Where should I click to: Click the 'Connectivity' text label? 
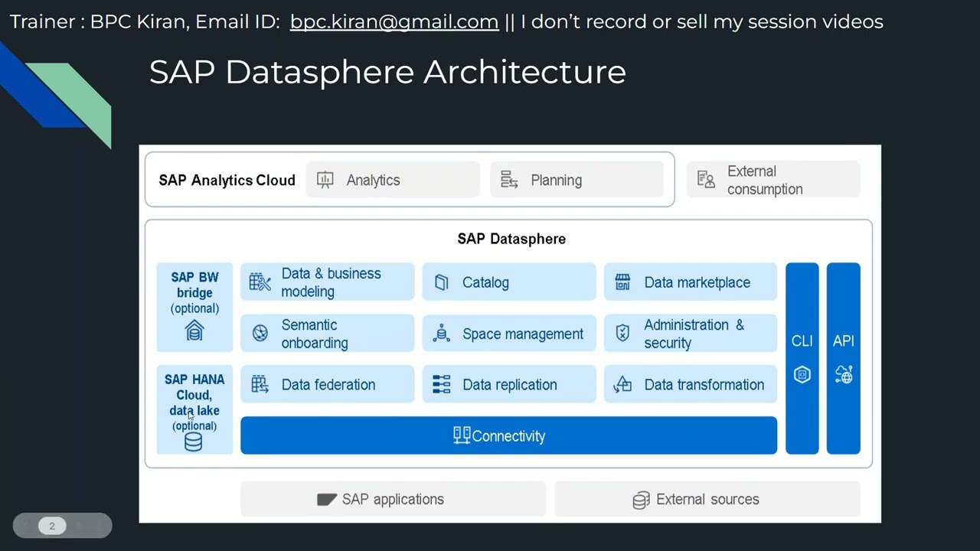pos(508,435)
